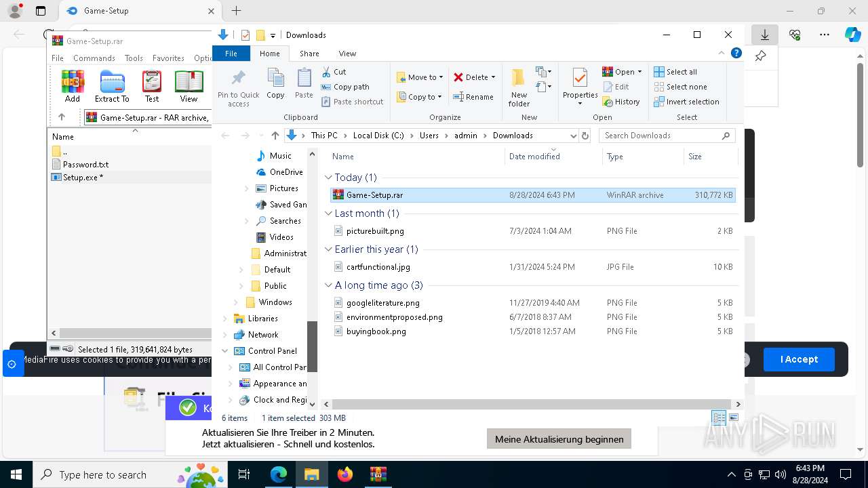Collapse Control Panel tree node

click(x=225, y=351)
